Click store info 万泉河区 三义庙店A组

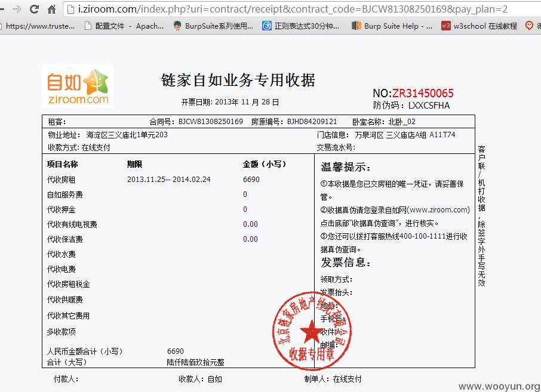[x=391, y=135]
